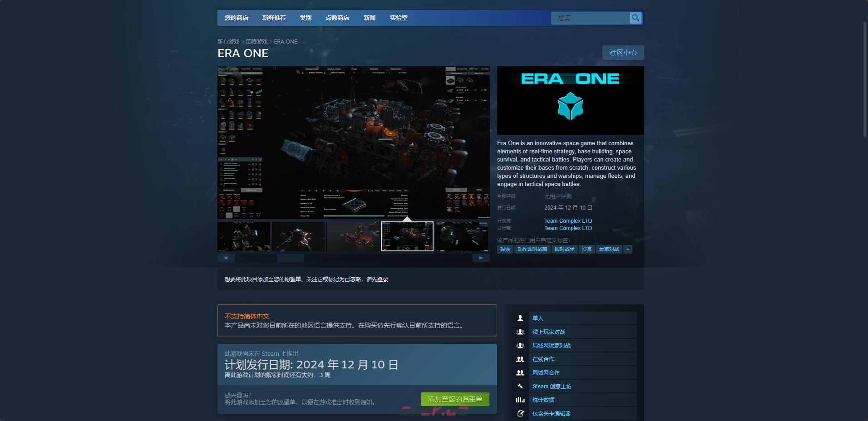Open the Steam 创意工坊 feature link
The width and height of the screenshot is (868, 421).
click(x=552, y=386)
